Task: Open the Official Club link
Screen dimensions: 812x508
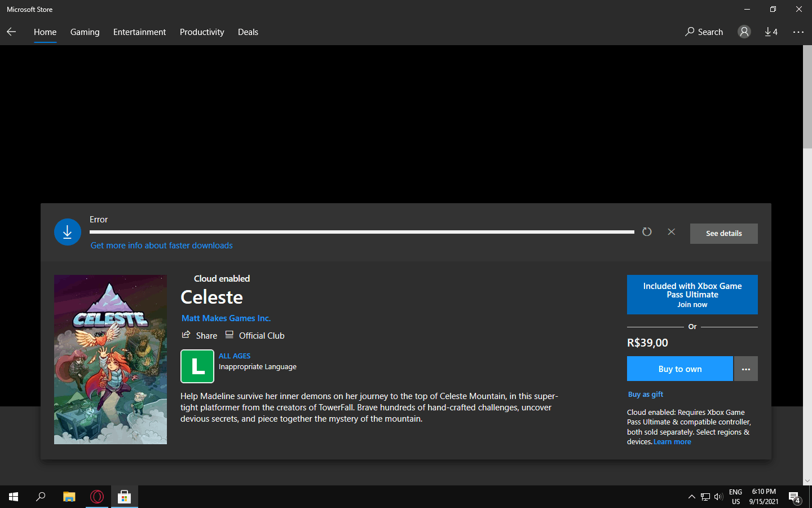Action: pos(255,335)
